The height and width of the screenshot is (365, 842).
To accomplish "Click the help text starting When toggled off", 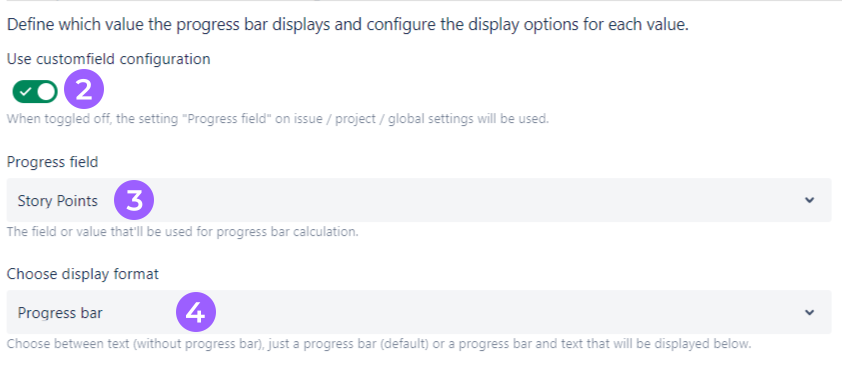I will pyautogui.click(x=278, y=119).
